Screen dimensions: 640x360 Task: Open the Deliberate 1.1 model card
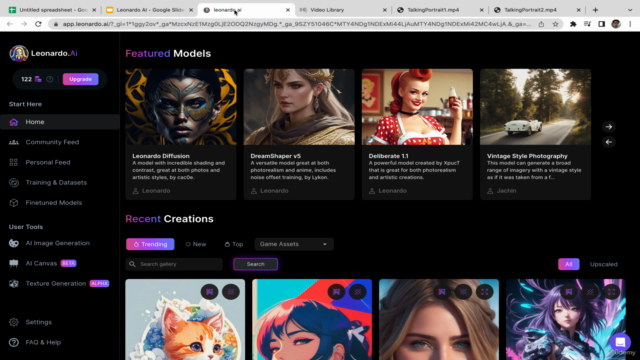pyautogui.click(x=417, y=134)
